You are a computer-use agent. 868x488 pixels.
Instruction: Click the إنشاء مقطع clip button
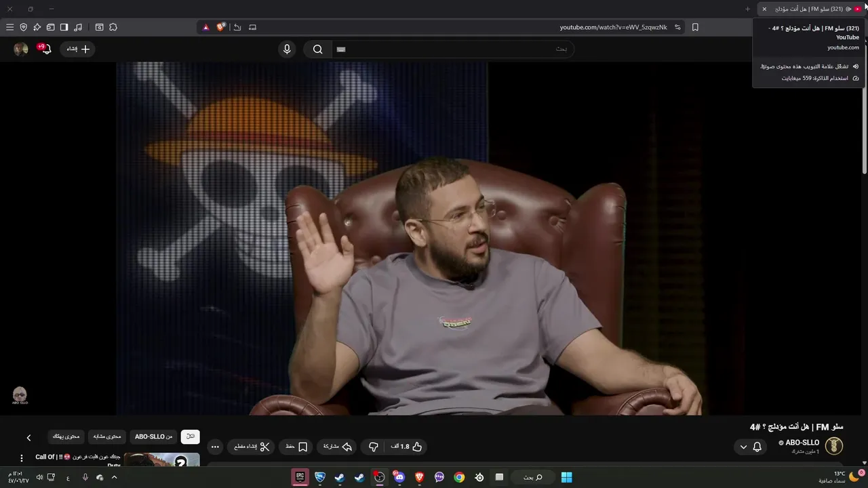pyautogui.click(x=252, y=447)
